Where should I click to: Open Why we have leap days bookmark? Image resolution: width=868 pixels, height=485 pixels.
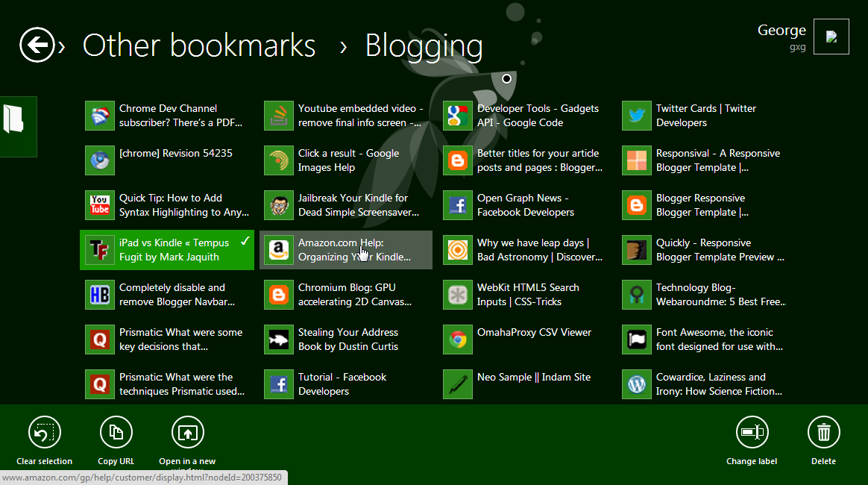coord(538,250)
